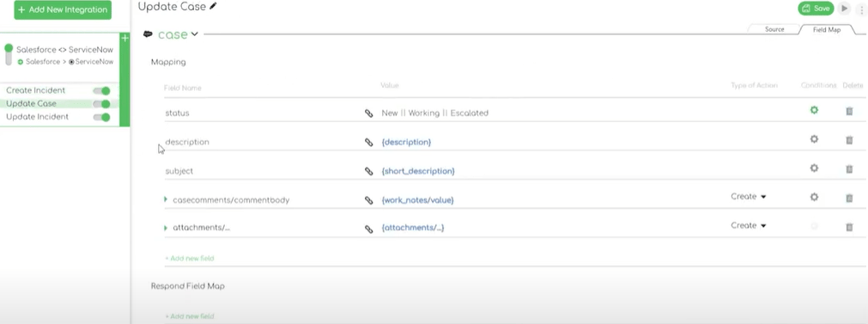Open Create action dropdown for casecomments row
Screen dimensions: 868x324
tap(749, 197)
